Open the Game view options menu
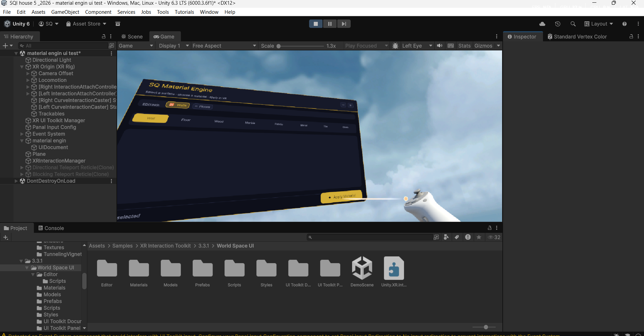Viewport: 644px width, 336px height. [x=497, y=36]
